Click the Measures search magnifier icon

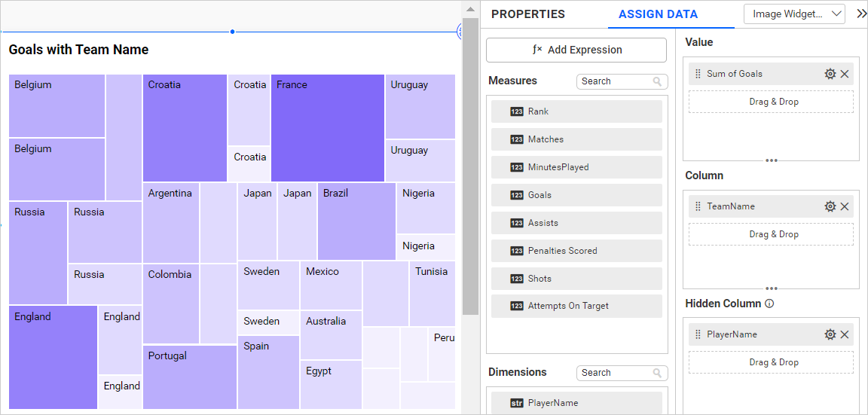tap(657, 81)
